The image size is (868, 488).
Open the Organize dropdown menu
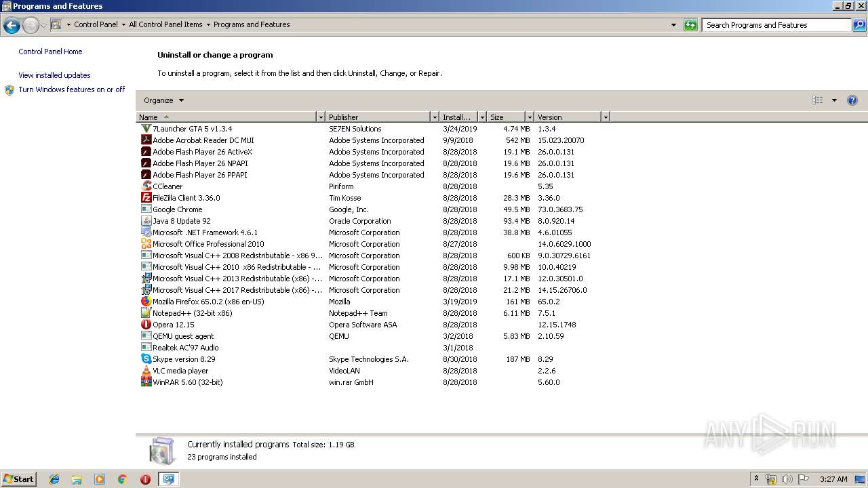point(163,100)
